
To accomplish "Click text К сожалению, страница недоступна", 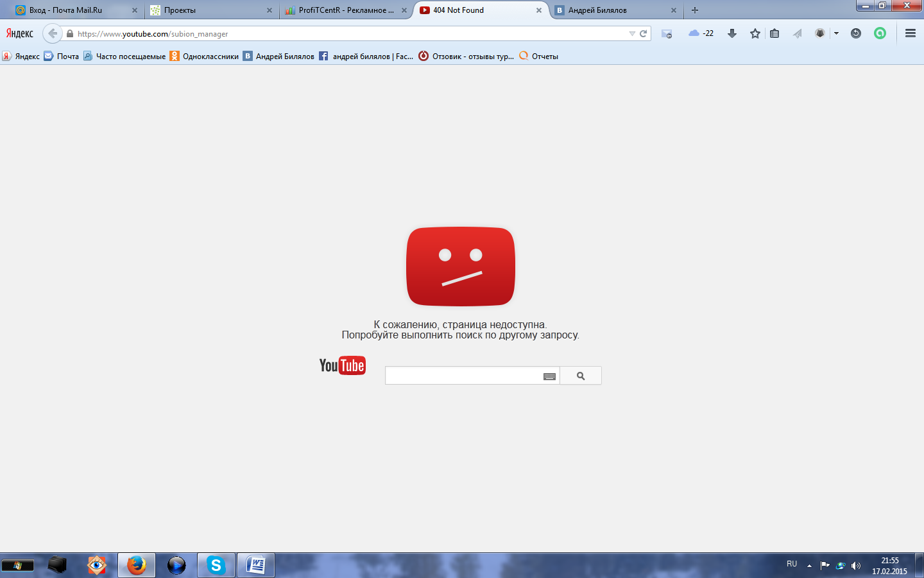I will tap(460, 325).
